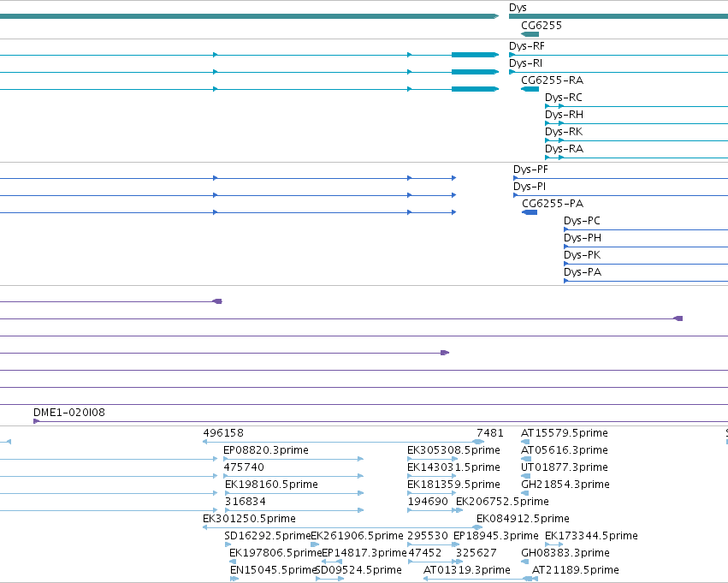Click the 194690 feature label

[428, 502]
